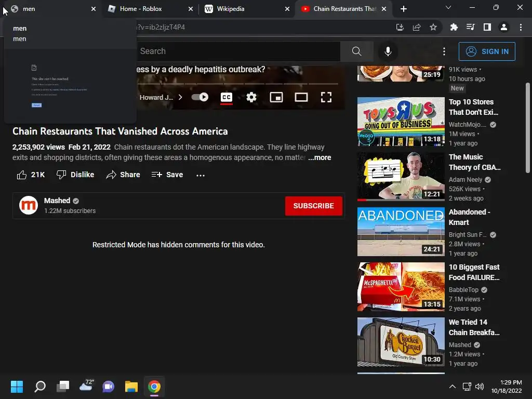The image size is (532, 399).
Task: Open the Mashed channel avatar
Action: pos(29,205)
